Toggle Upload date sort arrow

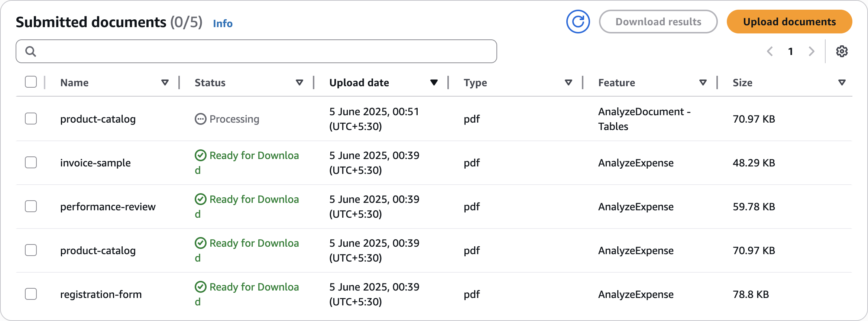(434, 82)
